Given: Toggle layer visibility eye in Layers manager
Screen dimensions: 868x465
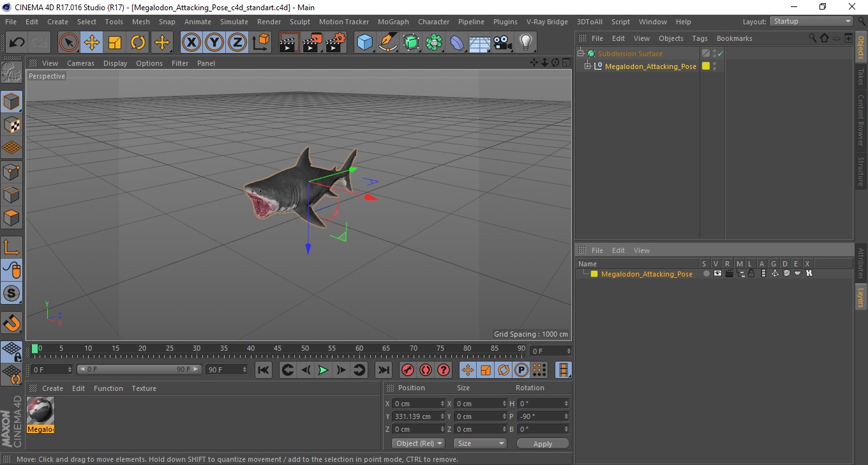Looking at the screenshot, I should [x=717, y=273].
